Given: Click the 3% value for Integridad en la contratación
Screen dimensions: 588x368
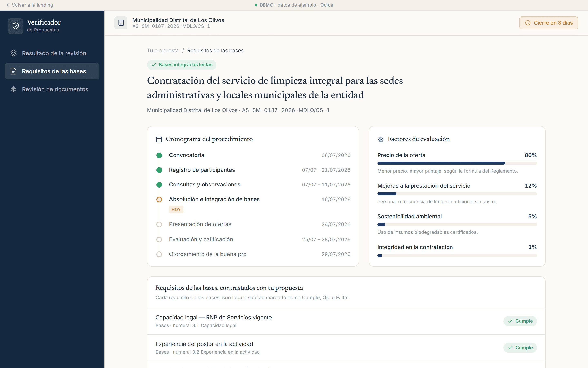Looking at the screenshot, I should 532,247.
